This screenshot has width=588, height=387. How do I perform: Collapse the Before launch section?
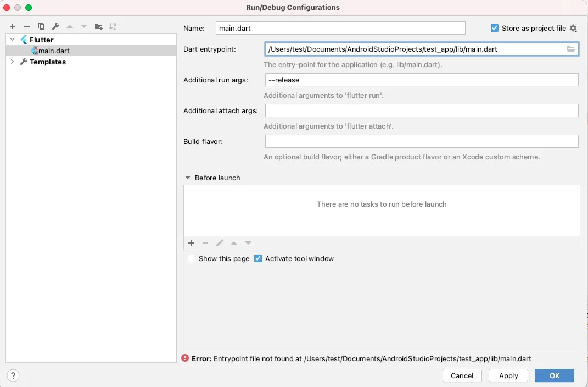coord(188,178)
